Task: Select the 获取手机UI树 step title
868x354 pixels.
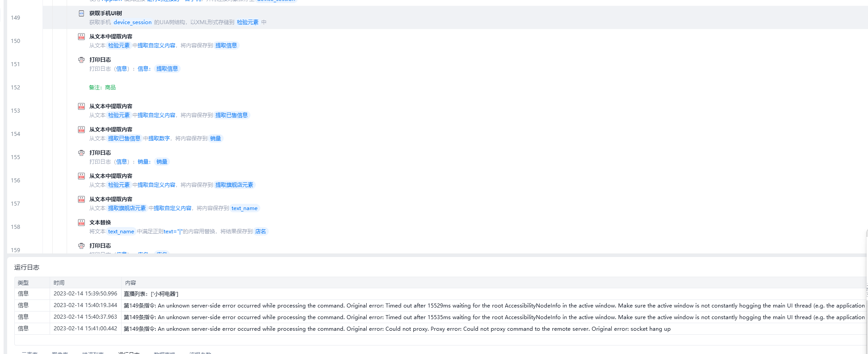Action: point(106,13)
